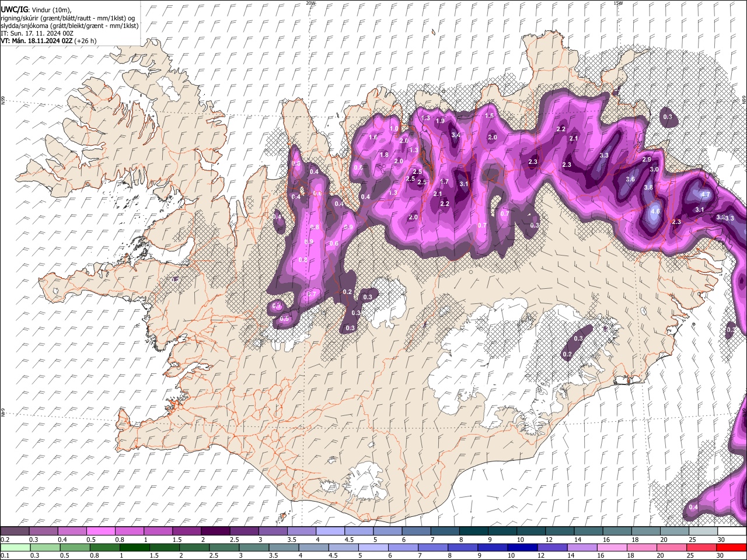This screenshot has height=560, width=747.
Task: Select pink bottom-row swatch starting at 18
Action: click(641, 548)
